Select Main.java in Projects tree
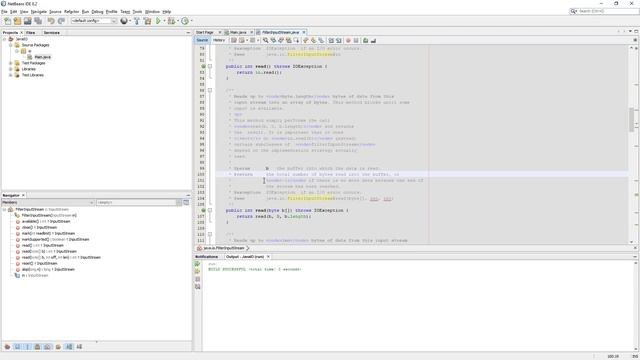Image resolution: width=640 pixels, height=360 pixels. coord(42,57)
